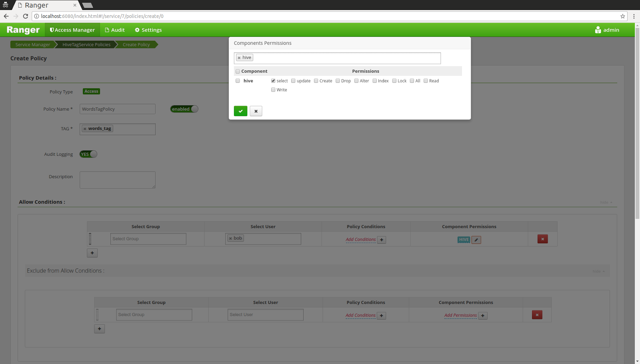Delete the allow condition row with red x

pos(542,239)
